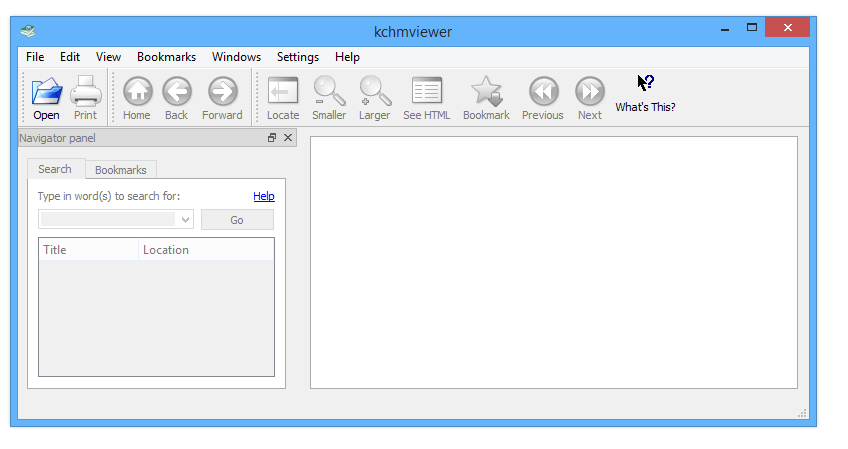This screenshot has width=848, height=449.
Task: Switch to the Bookmarks tab
Action: [121, 170]
